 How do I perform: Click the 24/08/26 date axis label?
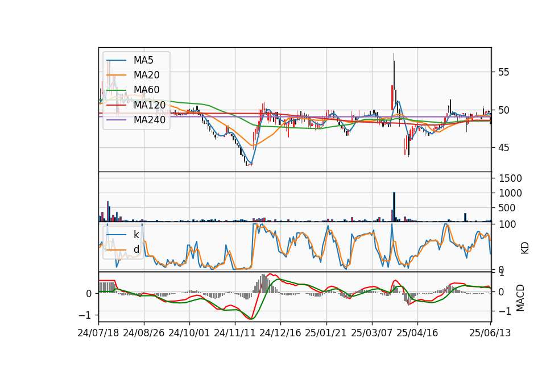pyautogui.click(x=144, y=333)
